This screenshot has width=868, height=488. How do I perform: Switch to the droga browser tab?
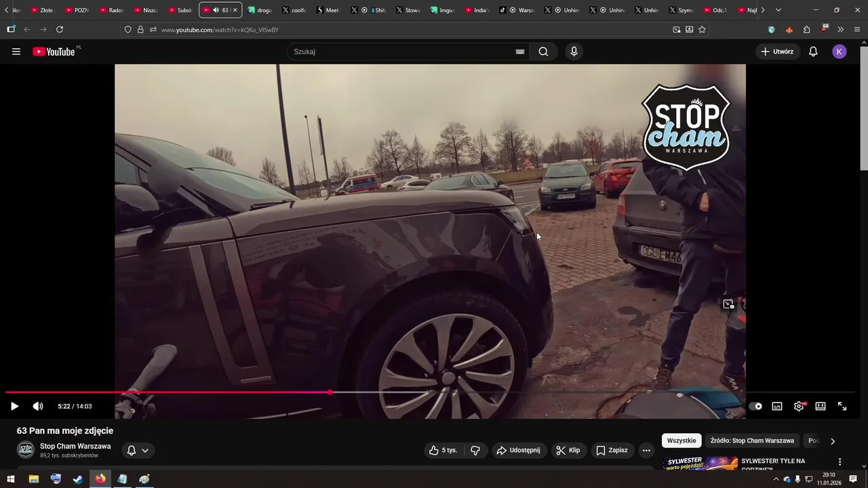260,10
